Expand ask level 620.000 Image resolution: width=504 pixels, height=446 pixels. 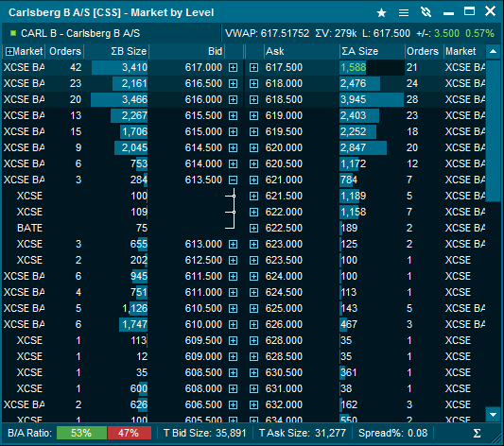[x=254, y=147]
